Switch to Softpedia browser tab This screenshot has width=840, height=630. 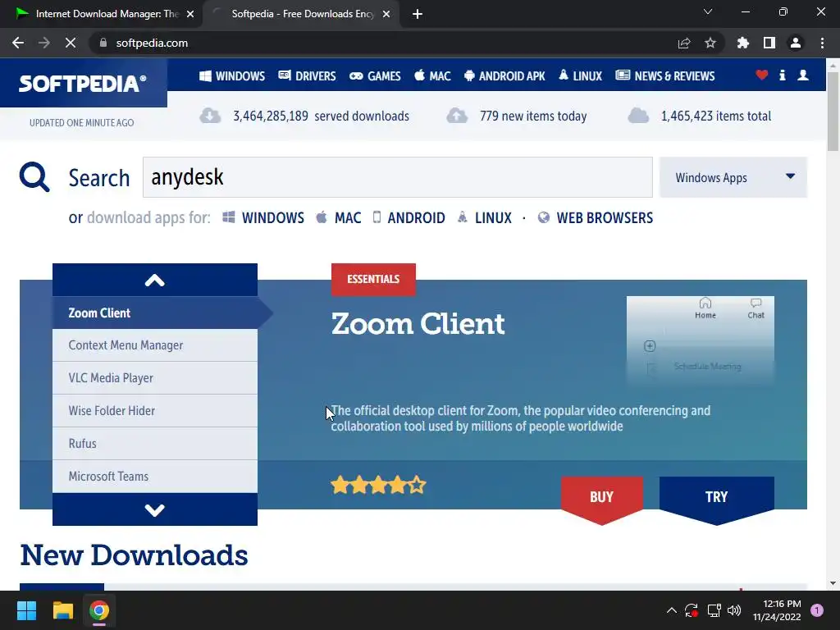coord(300,14)
